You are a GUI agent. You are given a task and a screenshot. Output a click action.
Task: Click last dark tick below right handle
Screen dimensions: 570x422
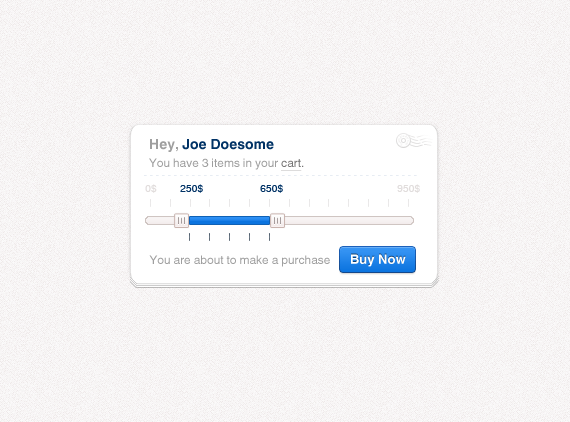(269, 237)
